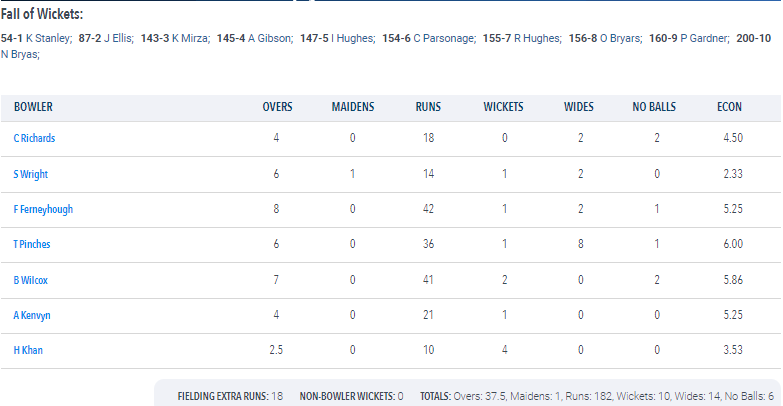Image resolution: width=783 pixels, height=406 pixels.
Task: Select K Stanley in Fall of Wickets
Action: 49,38
